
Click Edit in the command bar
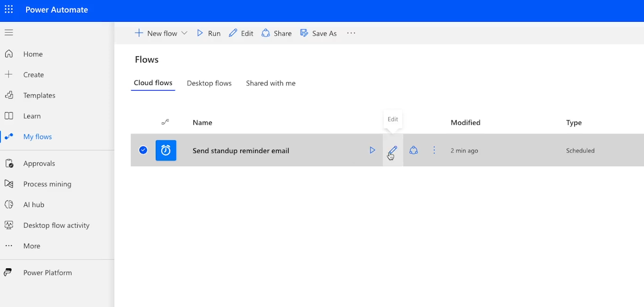click(241, 33)
